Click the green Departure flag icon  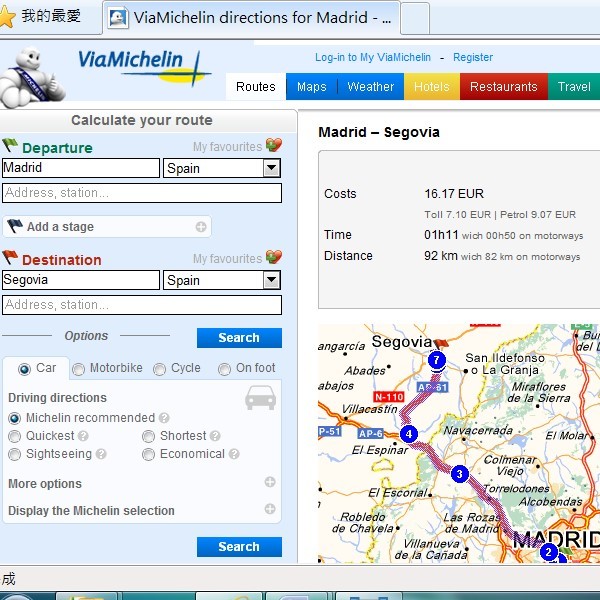point(10,145)
